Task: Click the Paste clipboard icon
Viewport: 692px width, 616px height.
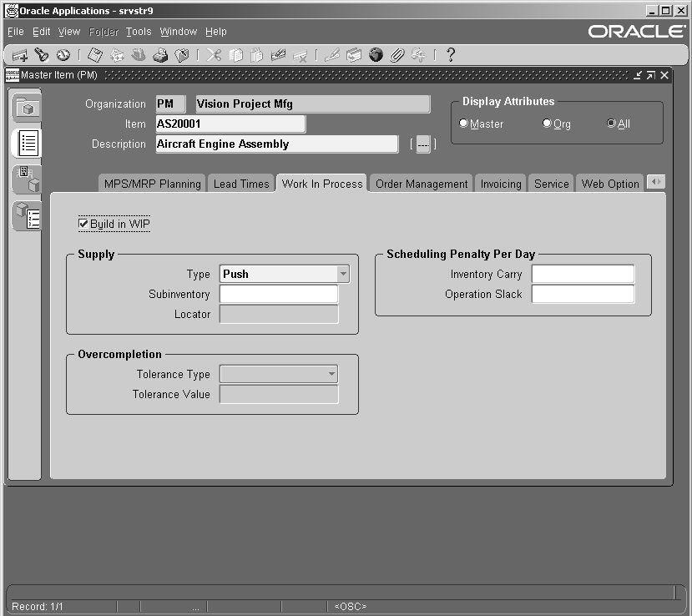Action: 257,55
